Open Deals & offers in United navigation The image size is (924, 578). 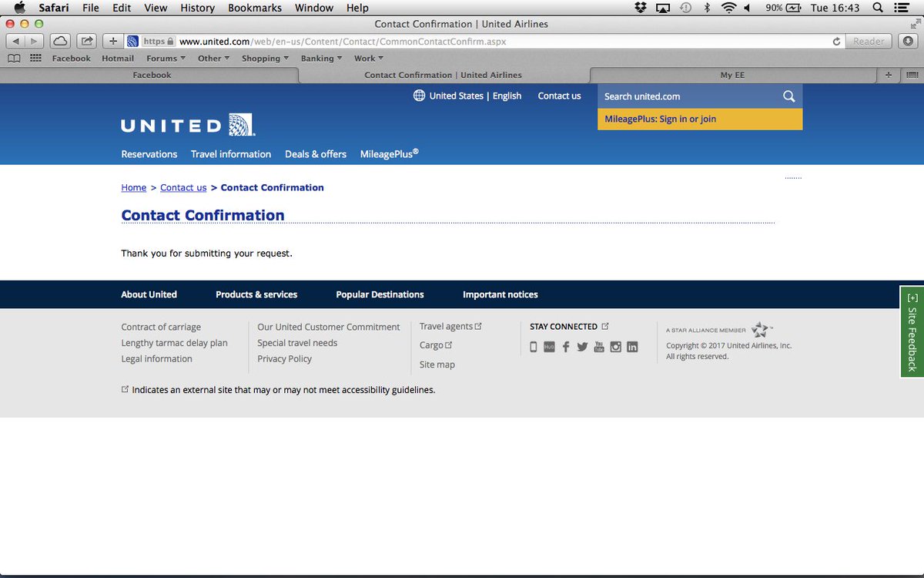click(x=316, y=154)
